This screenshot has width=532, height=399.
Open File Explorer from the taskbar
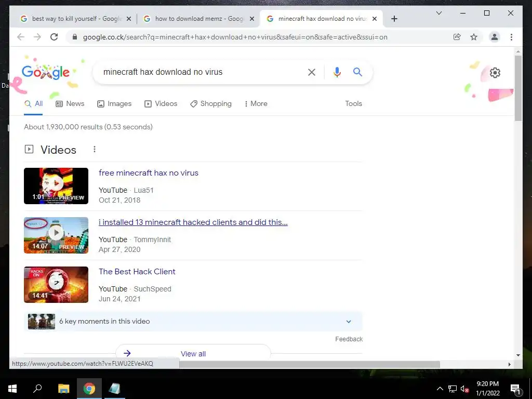tap(63, 389)
